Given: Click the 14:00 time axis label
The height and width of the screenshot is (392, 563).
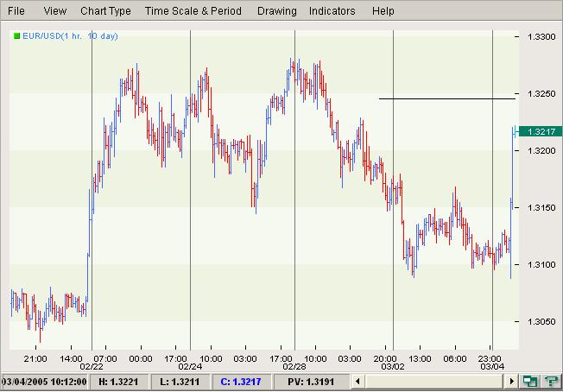Looking at the screenshot, I should 71,358.
